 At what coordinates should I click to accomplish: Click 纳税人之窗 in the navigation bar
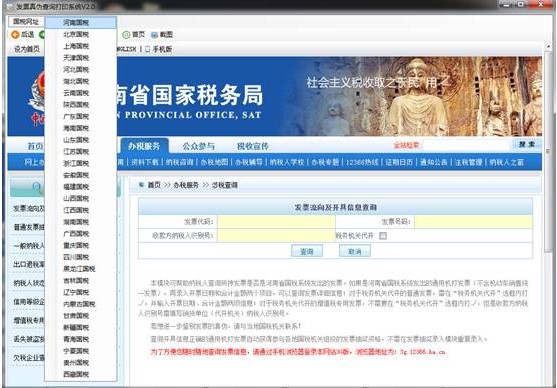[507, 162]
